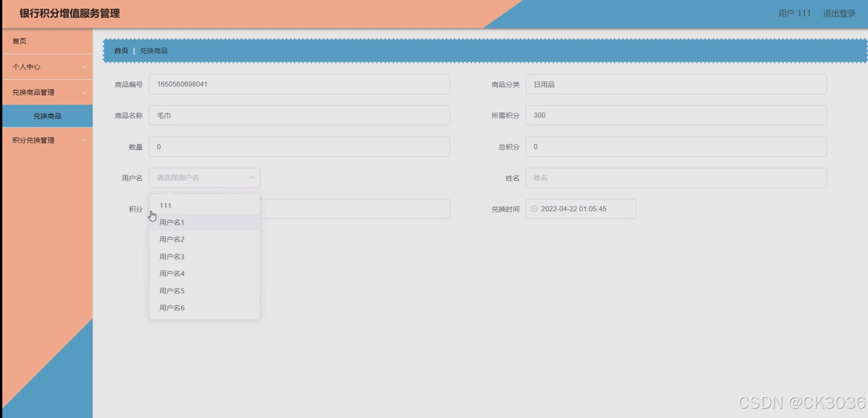Click the 积分 input field
868x418 pixels.
tap(354, 209)
